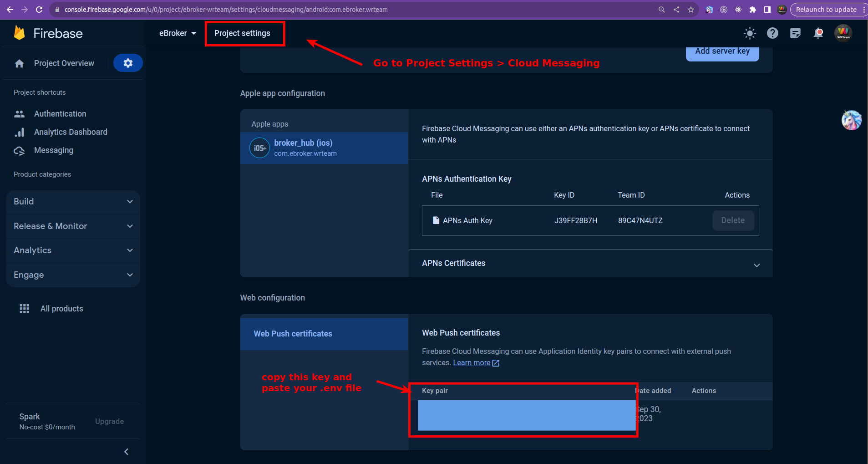Click the browser address bar URL
Screen dimensions: 868x464
coord(226,10)
